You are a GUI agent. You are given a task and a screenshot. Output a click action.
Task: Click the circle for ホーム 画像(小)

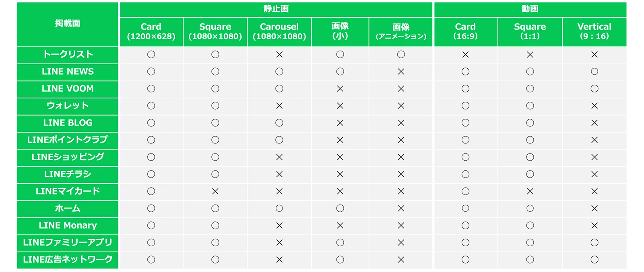coord(340,209)
